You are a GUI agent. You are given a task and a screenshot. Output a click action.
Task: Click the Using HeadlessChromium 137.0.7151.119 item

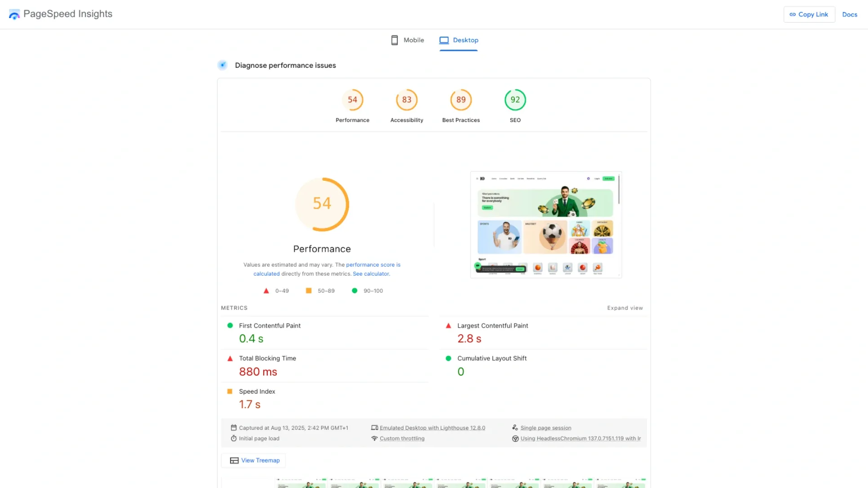(580, 439)
